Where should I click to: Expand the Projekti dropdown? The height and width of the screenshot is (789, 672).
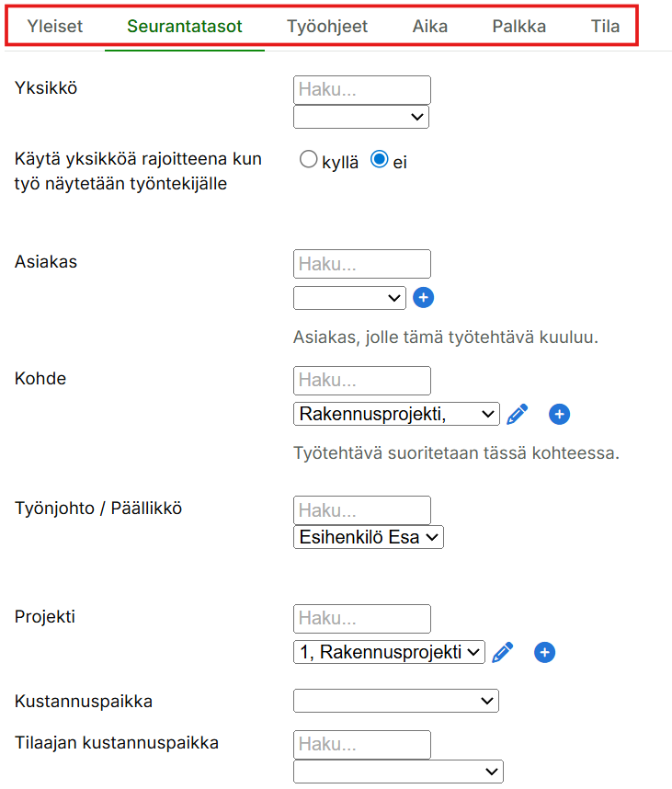click(x=389, y=652)
